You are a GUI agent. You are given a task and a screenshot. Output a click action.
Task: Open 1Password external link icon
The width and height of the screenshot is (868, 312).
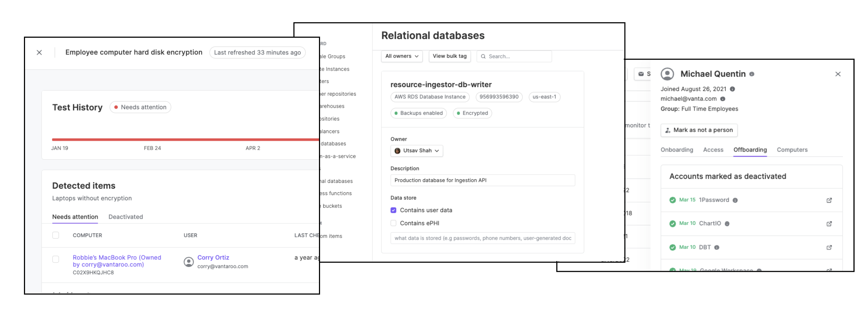pos(829,200)
